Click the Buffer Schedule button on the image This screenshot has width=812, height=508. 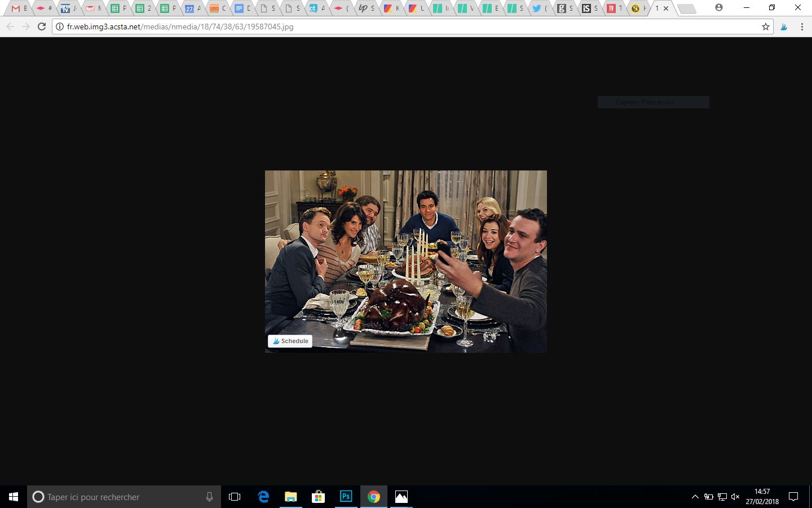point(290,341)
